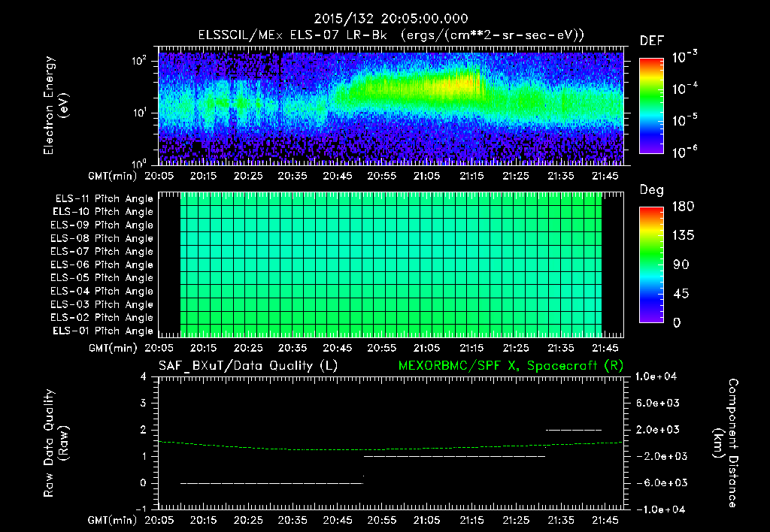The image size is (770, 532).
Task: Click the 6.0e+03 tick on Component Distance axis
Action: click(658, 404)
